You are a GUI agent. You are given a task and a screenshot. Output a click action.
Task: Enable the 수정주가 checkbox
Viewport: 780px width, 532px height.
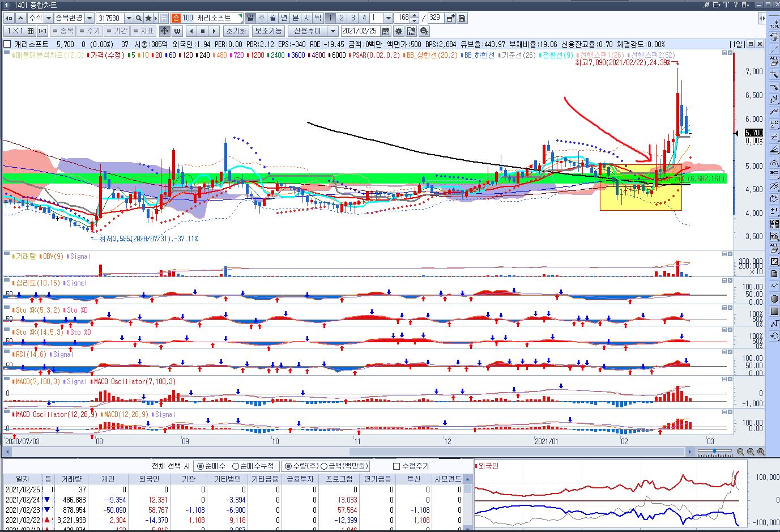coord(397,466)
